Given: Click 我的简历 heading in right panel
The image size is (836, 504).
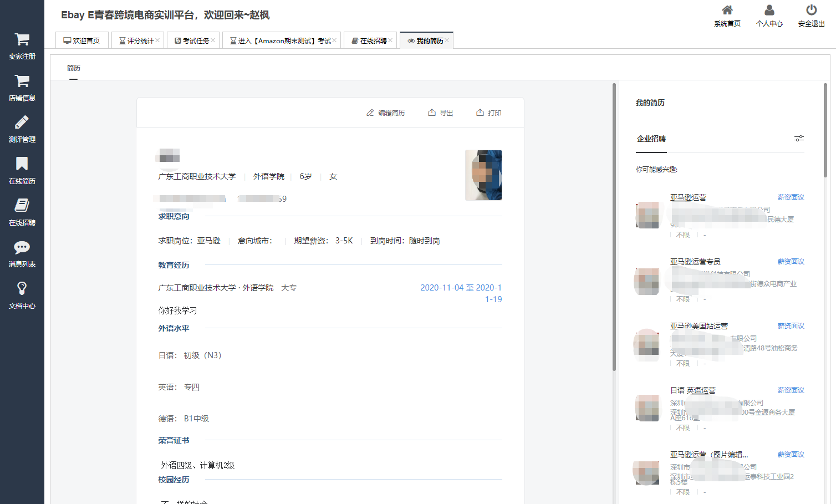Looking at the screenshot, I should tap(650, 103).
